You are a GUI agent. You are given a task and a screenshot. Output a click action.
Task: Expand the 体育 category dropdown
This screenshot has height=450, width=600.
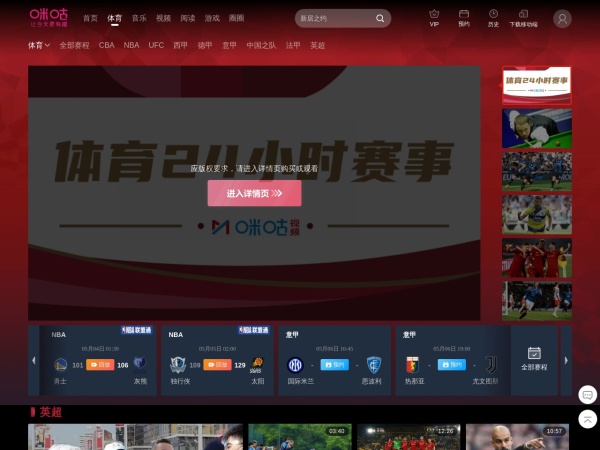coord(38,45)
